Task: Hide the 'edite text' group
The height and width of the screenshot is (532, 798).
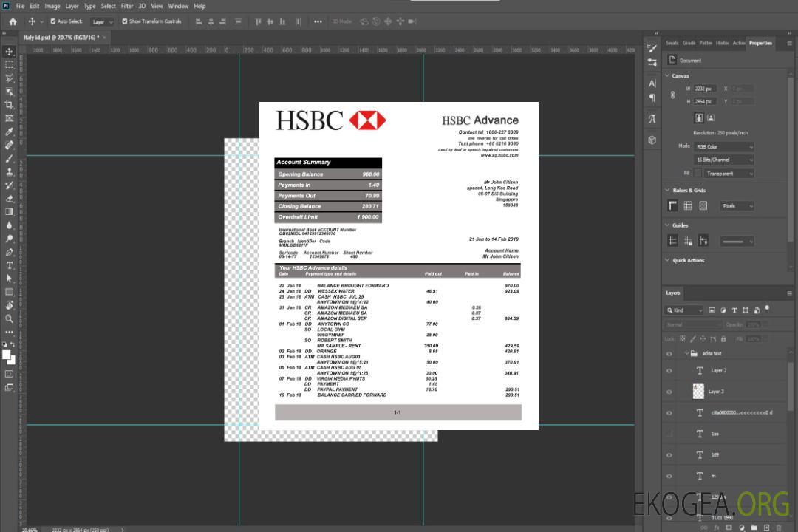Action: pyautogui.click(x=669, y=354)
